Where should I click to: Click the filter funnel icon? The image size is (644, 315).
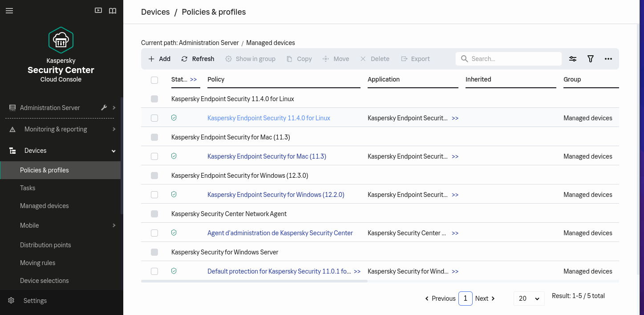(591, 59)
